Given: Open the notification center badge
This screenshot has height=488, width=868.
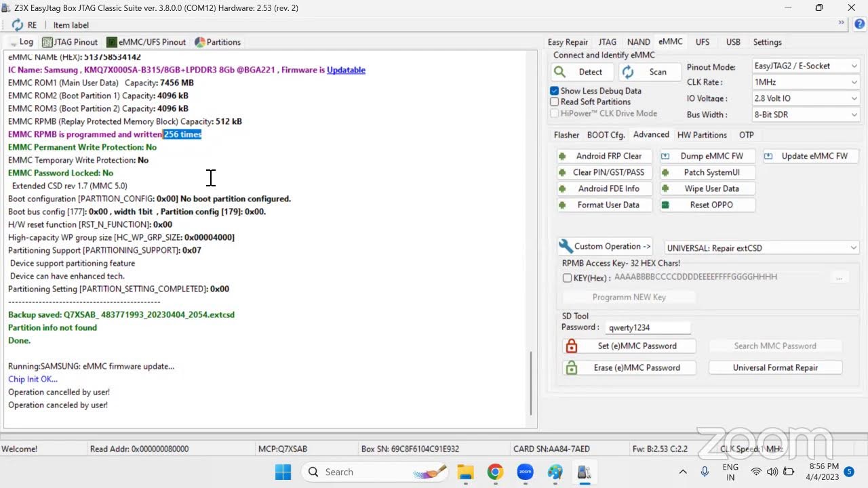Looking at the screenshot, I should [x=849, y=472].
